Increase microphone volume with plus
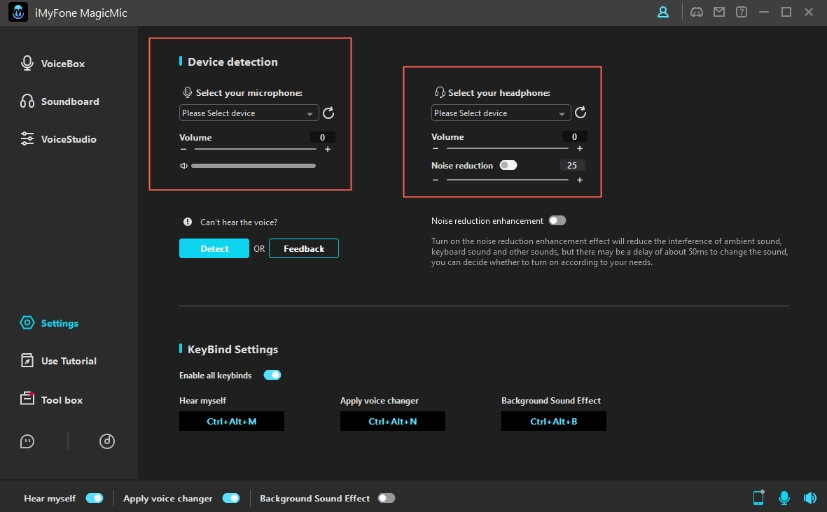 click(x=328, y=150)
